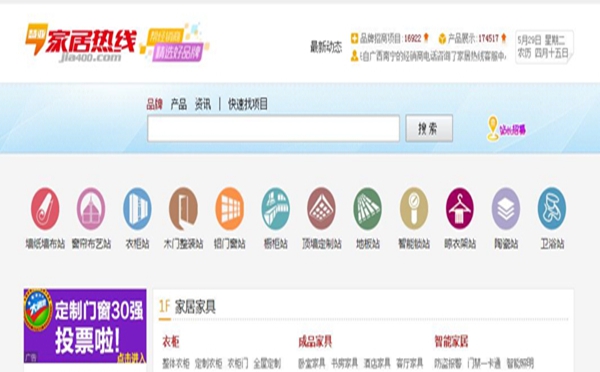600x372 pixels.
Task: Click the 最新动态 label
Action: point(326,47)
